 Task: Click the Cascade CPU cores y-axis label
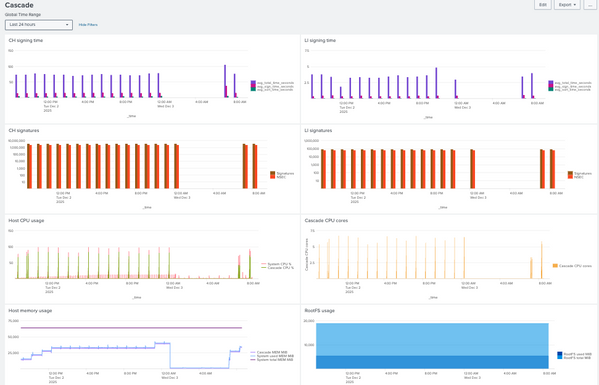point(307,255)
